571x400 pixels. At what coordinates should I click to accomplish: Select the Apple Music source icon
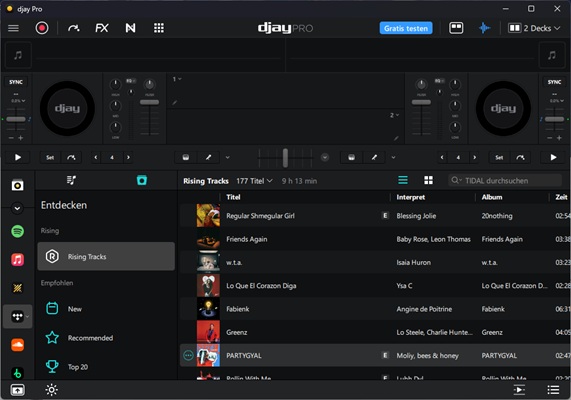(x=17, y=260)
